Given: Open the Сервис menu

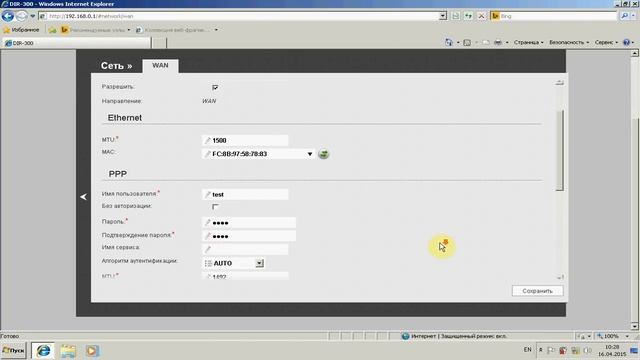Looking at the screenshot, I should pyautogui.click(x=606, y=42).
